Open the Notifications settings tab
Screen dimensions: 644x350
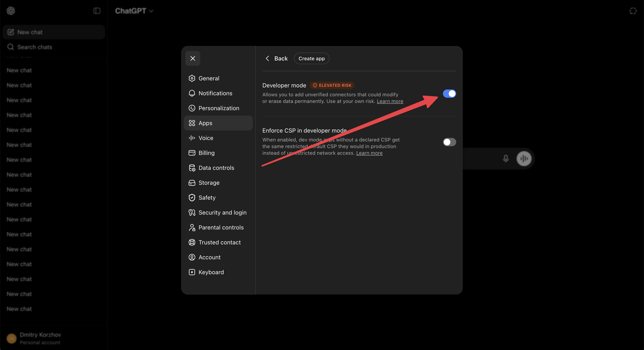pyautogui.click(x=218, y=93)
